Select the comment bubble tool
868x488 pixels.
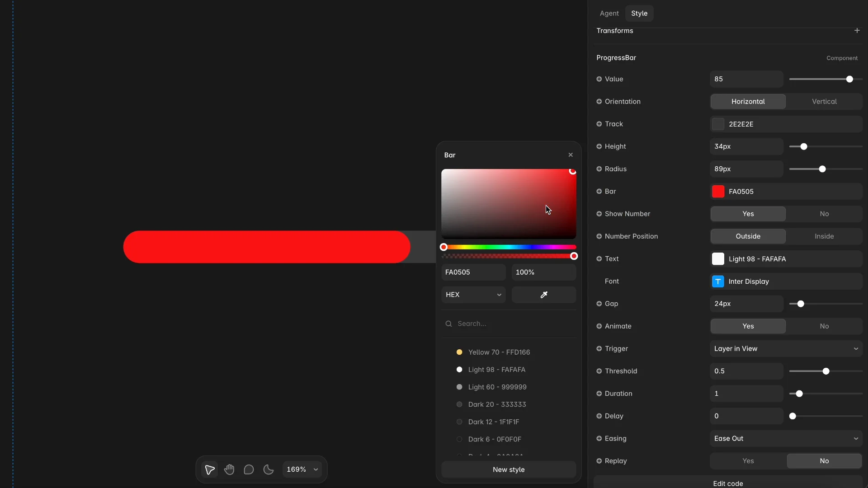click(x=249, y=469)
